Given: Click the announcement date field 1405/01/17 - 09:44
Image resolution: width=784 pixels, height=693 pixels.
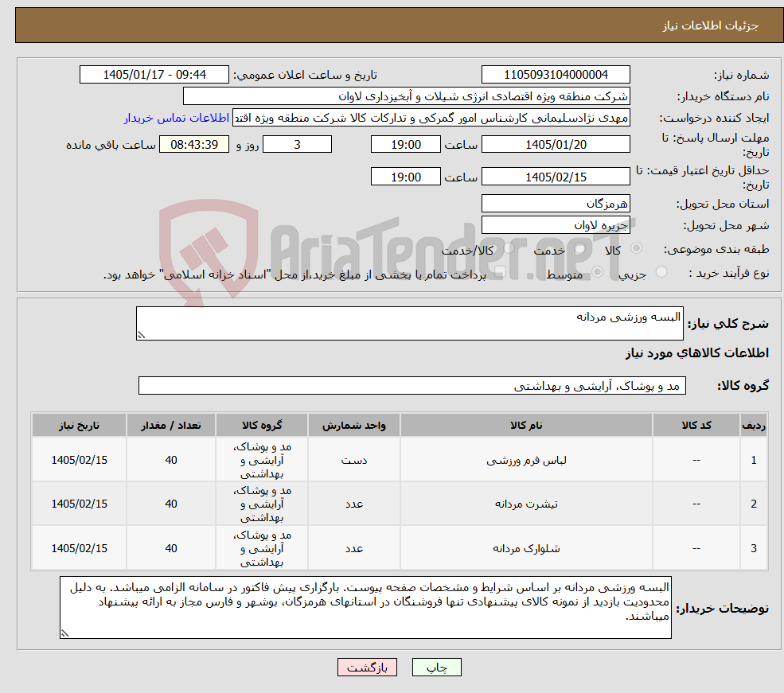Looking at the screenshot, I should pyautogui.click(x=154, y=75).
